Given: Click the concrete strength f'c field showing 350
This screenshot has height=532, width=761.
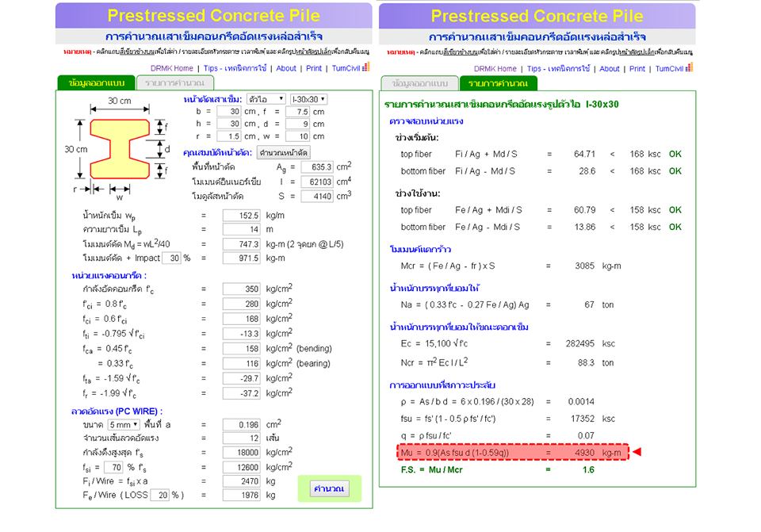Looking at the screenshot, I should click(241, 289).
